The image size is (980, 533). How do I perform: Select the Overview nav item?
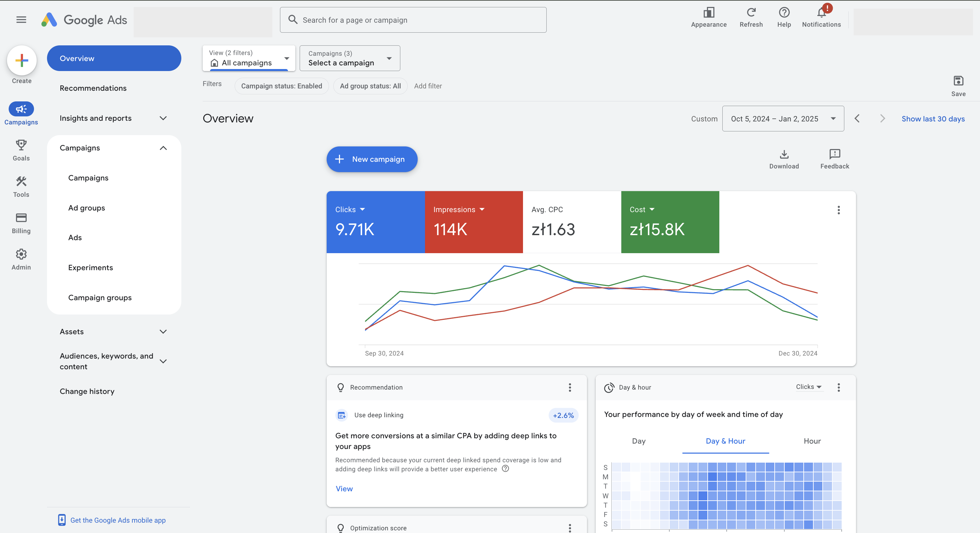coord(114,58)
